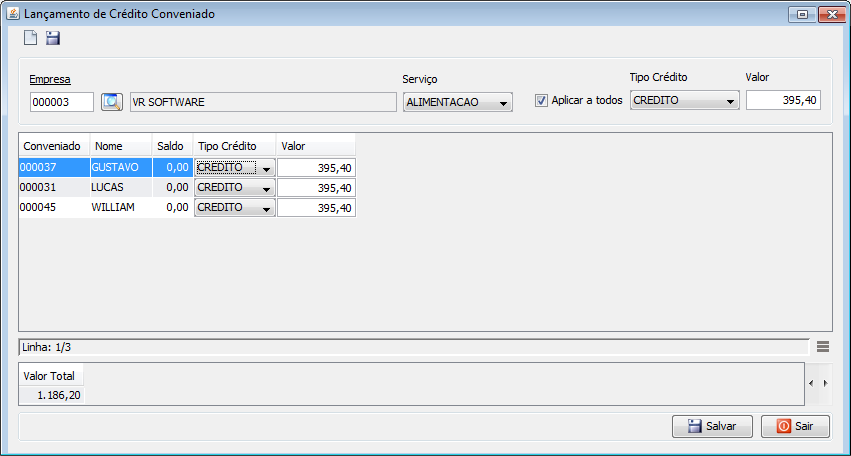Open Tipo Crédito dropdown for WILLIAM
Viewport: 851px width, 456px height.
point(234,208)
